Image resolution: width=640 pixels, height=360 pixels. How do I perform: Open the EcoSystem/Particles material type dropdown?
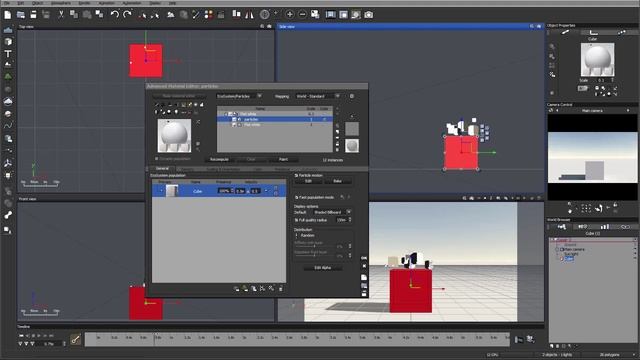click(239, 96)
